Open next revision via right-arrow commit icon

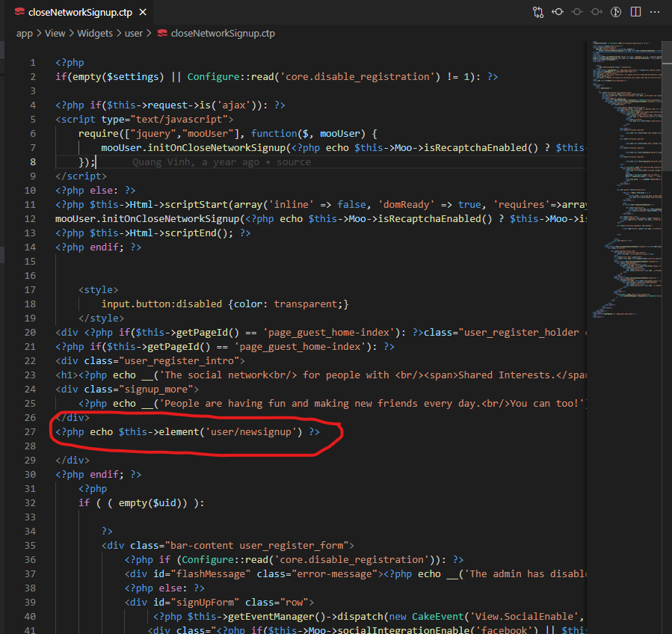pyautogui.click(x=597, y=12)
